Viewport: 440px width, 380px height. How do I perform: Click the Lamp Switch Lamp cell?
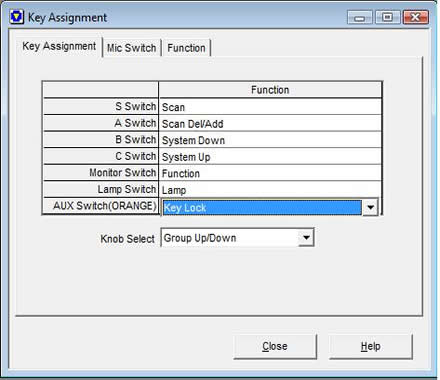coord(270,190)
